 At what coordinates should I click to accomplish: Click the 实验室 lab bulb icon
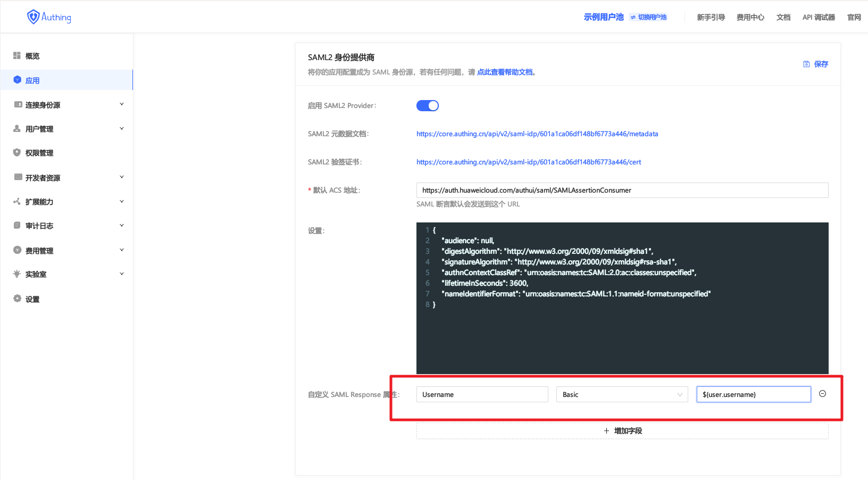[17, 274]
